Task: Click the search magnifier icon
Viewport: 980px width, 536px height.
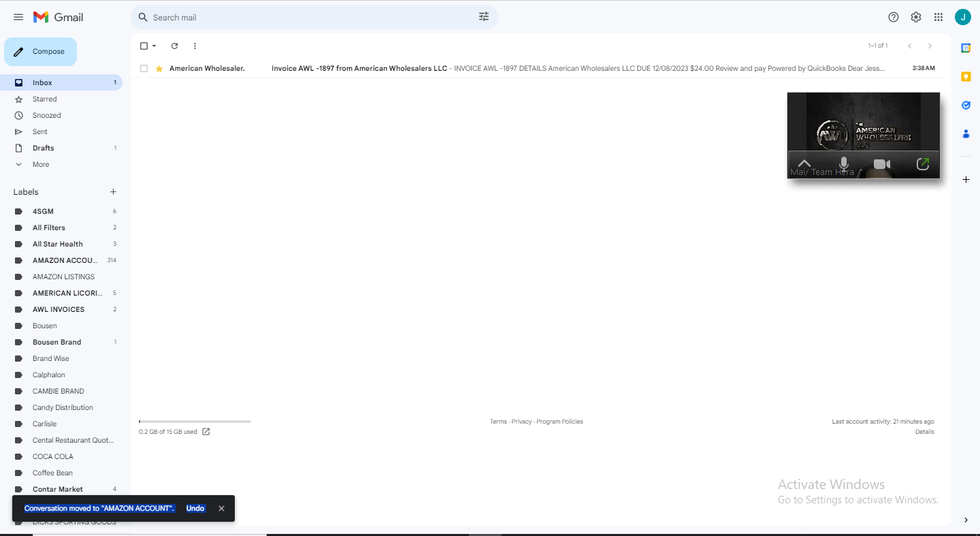Action: [x=143, y=17]
